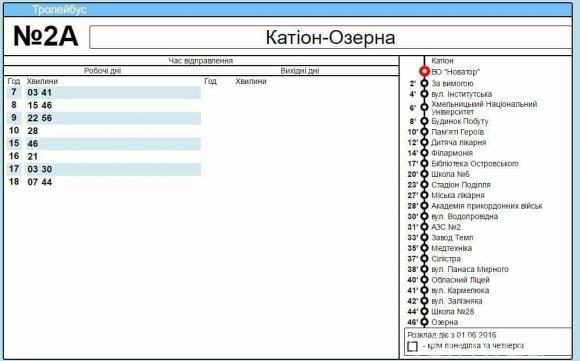The height and width of the screenshot is (361, 580).
Task: Click the route title Катіон-Озерна
Action: pyautogui.click(x=330, y=37)
